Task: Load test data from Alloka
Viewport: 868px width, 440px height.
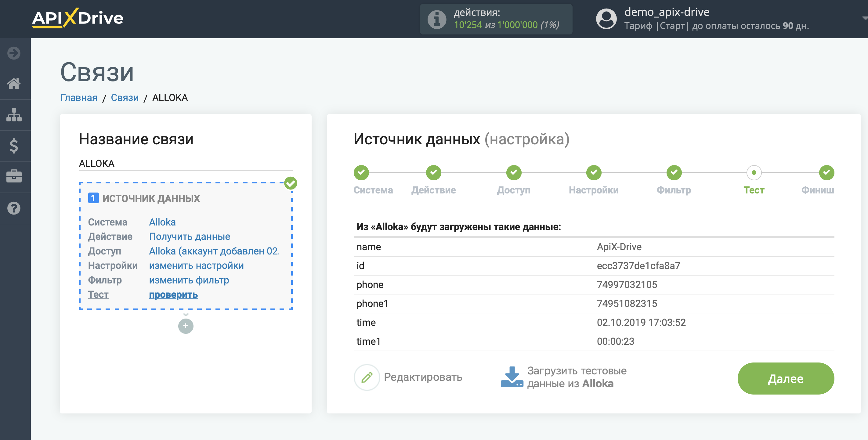Action: (577, 377)
